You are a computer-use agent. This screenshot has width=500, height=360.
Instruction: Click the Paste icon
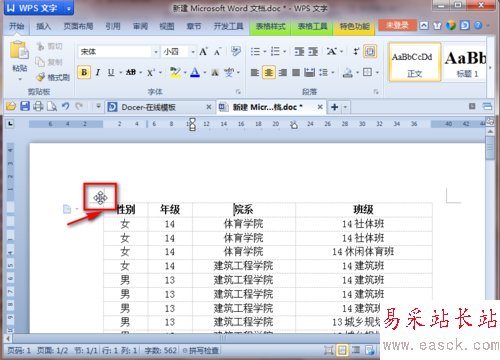(19, 50)
